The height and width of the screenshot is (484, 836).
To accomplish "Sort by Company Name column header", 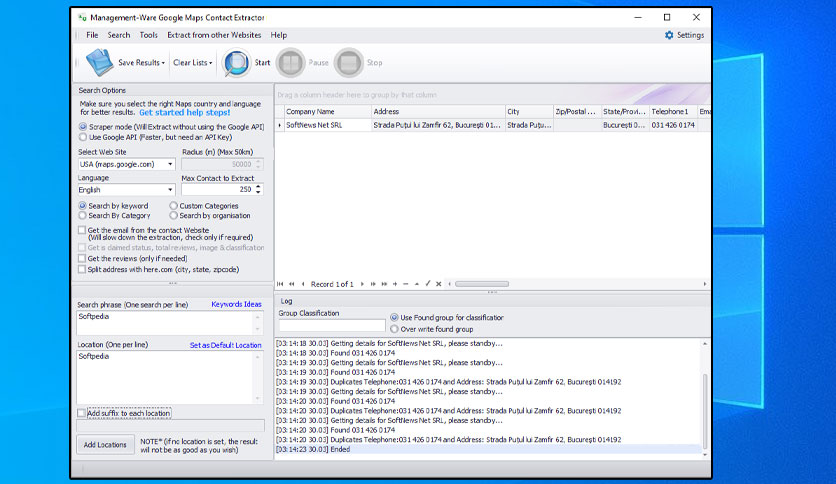I will click(x=328, y=111).
